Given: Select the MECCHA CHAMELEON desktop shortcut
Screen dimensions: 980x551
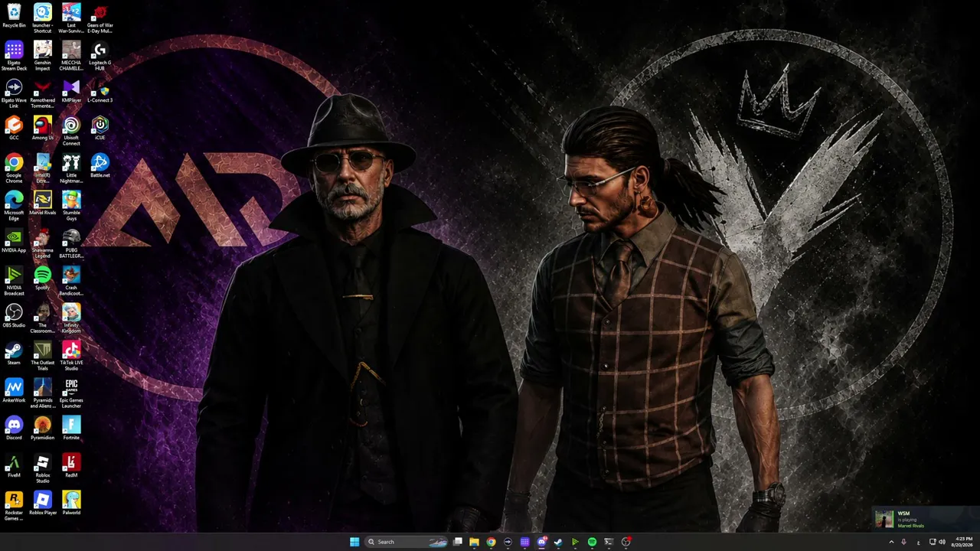Looking at the screenshot, I should (71, 56).
